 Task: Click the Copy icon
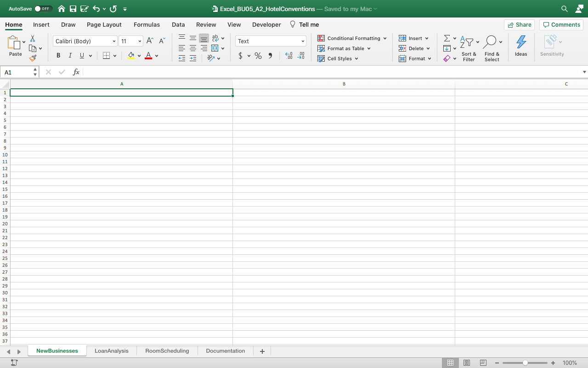(x=33, y=48)
